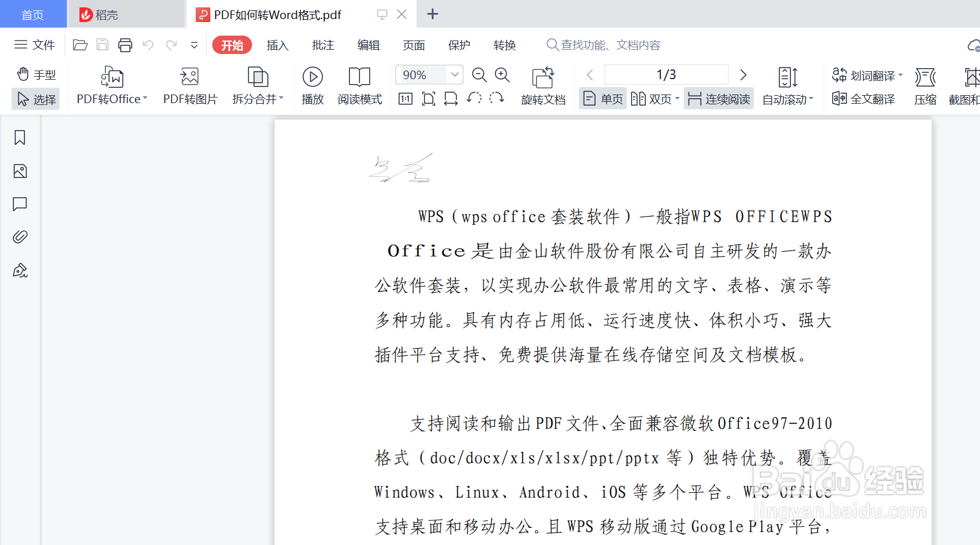The height and width of the screenshot is (545, 980).
Task: Zoom out with the minus magnifier
Action: 480,75
